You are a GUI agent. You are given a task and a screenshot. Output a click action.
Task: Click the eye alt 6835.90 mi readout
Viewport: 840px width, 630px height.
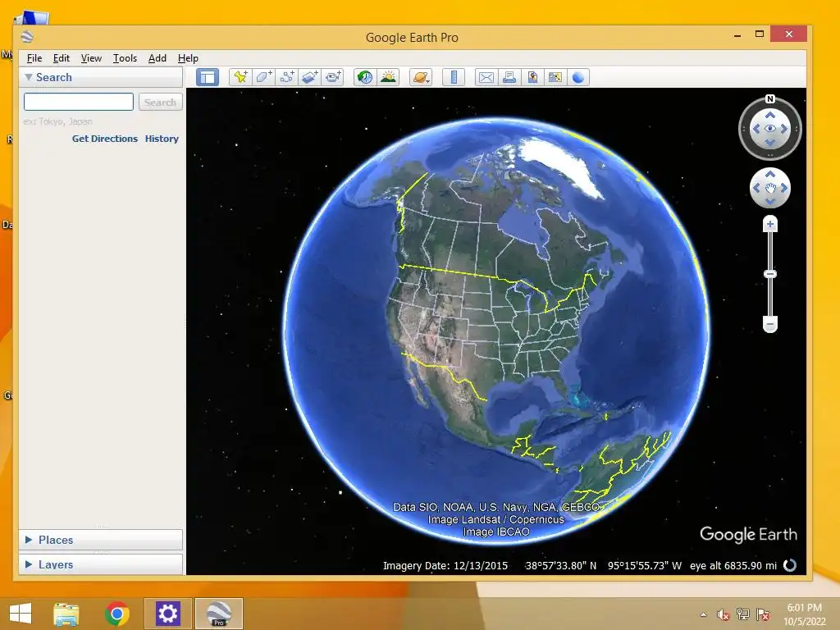(x=733, y=565)
